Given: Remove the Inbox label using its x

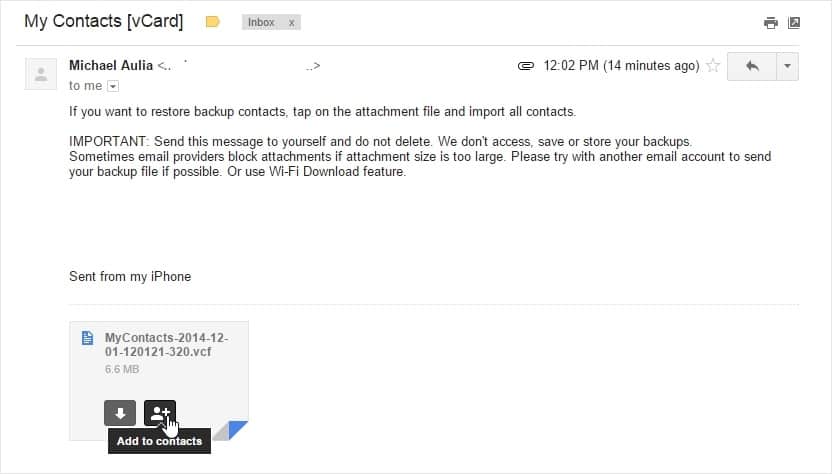Looking at the screenshot, I should [291, 23].
